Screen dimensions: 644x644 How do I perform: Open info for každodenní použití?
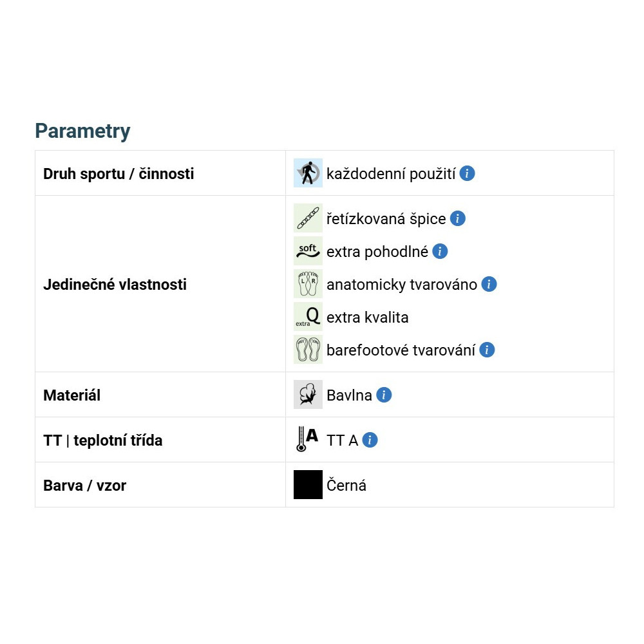(x=468, y=173)
